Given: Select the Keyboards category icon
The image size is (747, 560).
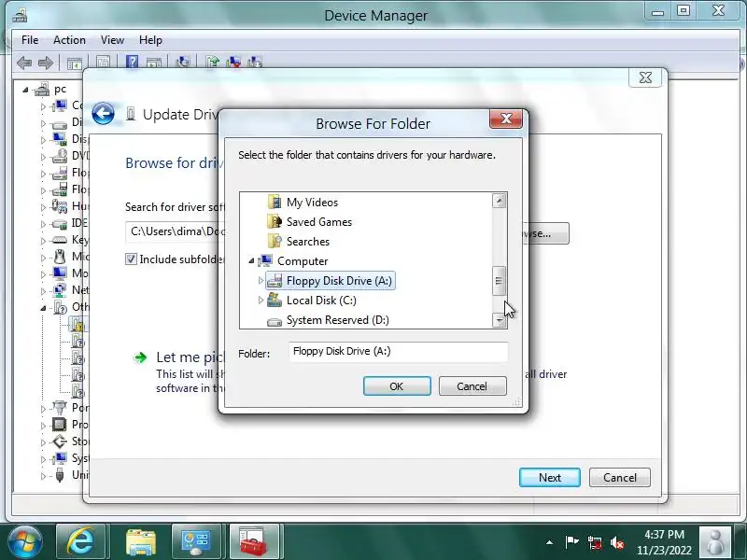Looking at the screenshot, I should (x=59, y=240).
